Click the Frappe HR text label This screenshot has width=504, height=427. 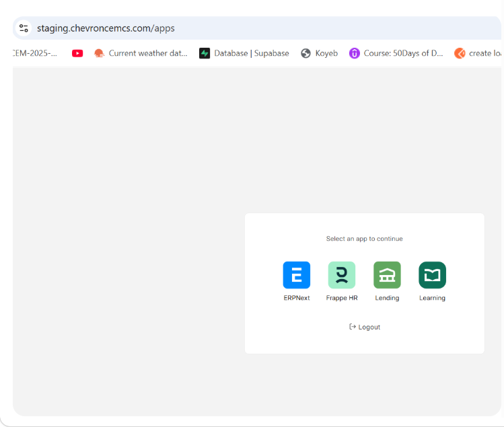342,298
